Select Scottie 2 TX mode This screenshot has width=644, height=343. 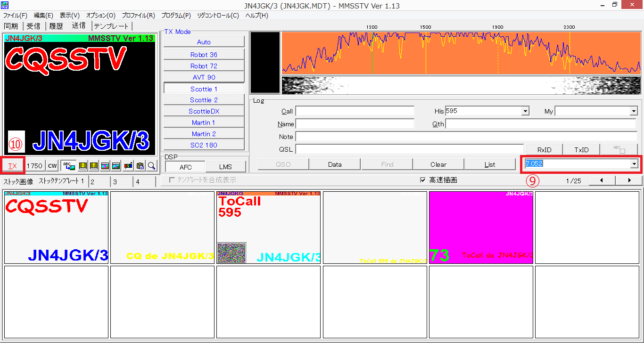pyautogui.click(x=204, y=100)
